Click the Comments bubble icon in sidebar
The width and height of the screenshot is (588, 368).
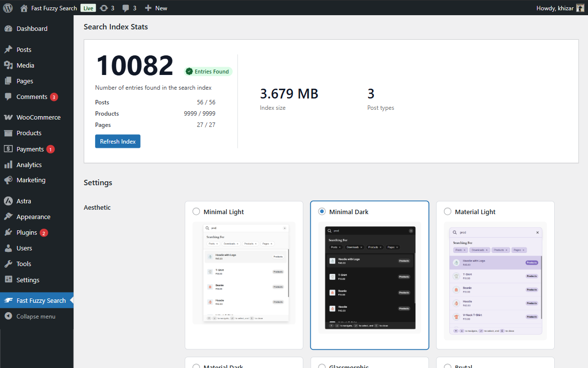pyautogui.click(x=8, y=97)
